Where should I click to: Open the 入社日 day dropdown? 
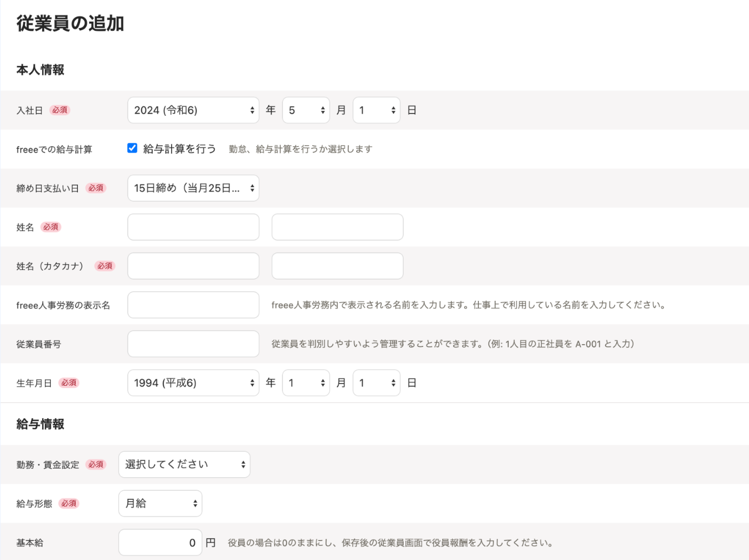coord(376,110)
